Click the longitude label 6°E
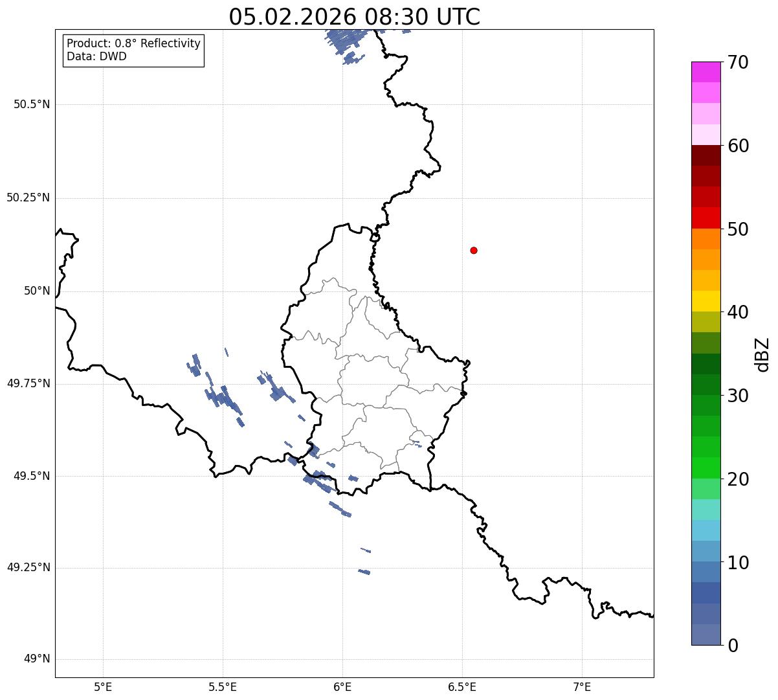The image size is (778, 700). coord(342,686)
